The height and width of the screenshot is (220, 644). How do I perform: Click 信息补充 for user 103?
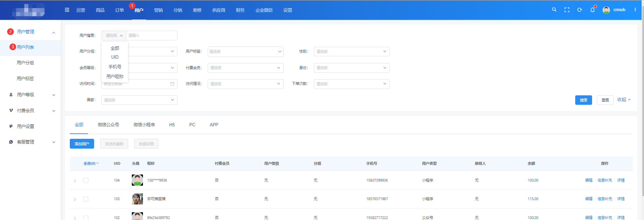605,199
